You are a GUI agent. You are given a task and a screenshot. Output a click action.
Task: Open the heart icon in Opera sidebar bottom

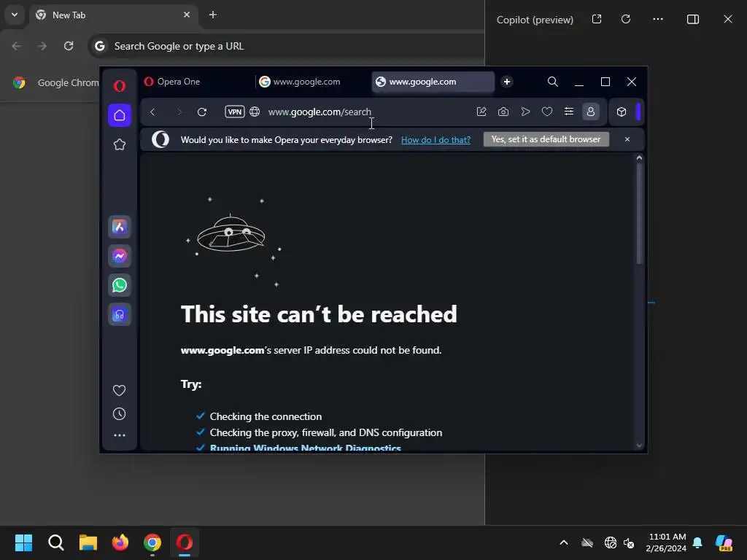point(119,391)
